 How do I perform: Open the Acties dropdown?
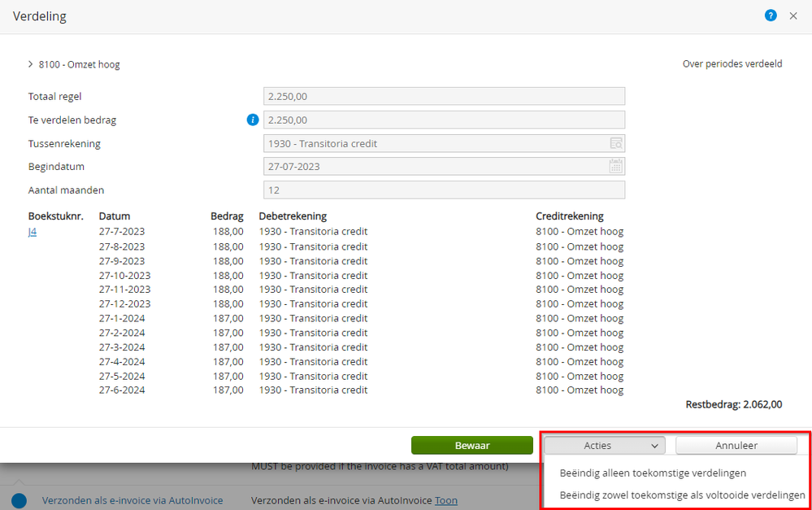[x=605, y=445]
